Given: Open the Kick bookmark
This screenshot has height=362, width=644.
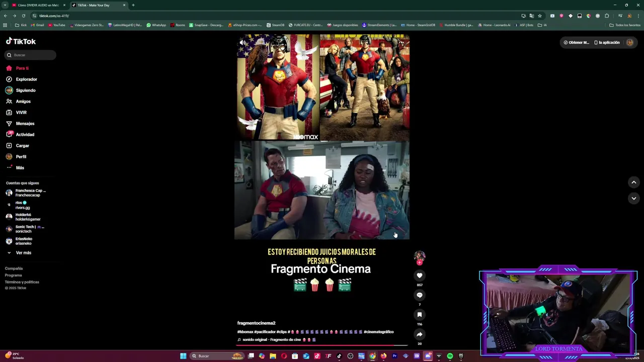Looking at the screenshot, I should [x=21, y=25].
